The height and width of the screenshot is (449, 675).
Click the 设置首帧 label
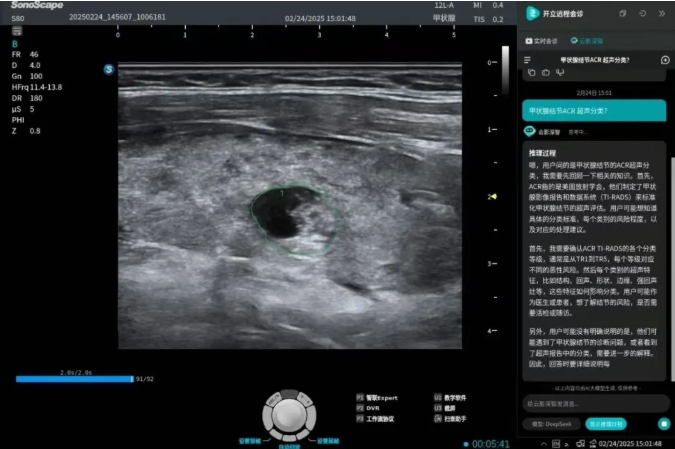point(250,441)
